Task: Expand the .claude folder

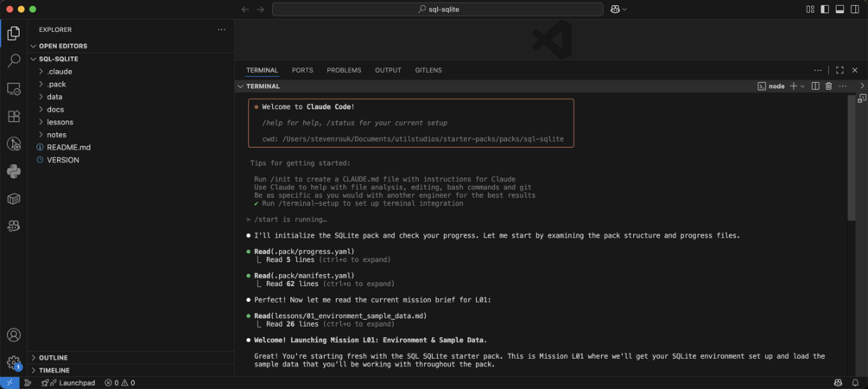Action: pyautogui.click(x=130, y=72)
